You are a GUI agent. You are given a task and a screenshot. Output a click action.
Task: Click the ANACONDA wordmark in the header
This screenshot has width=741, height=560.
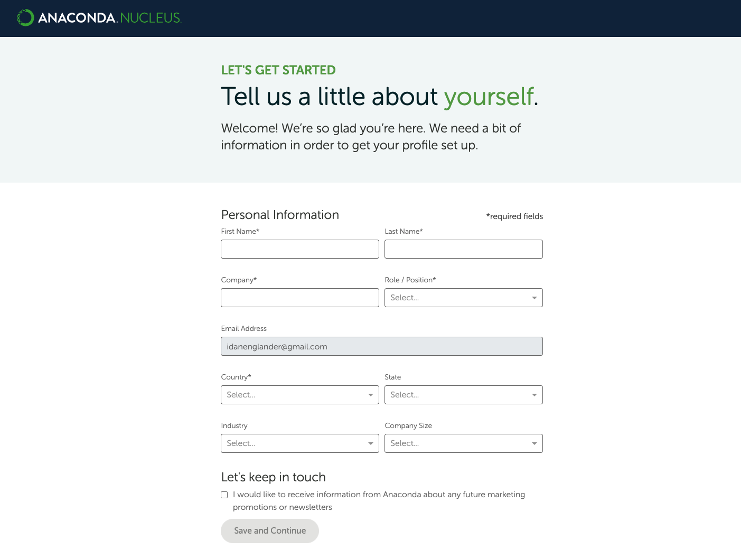click(x=77, y=18)
